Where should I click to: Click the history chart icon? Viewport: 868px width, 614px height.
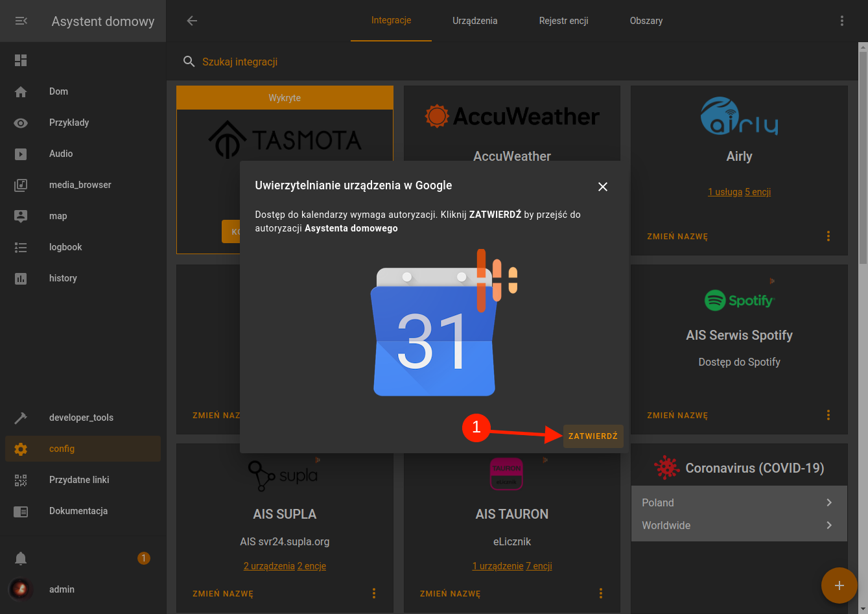pyautogui.click(x=21, y=278)
